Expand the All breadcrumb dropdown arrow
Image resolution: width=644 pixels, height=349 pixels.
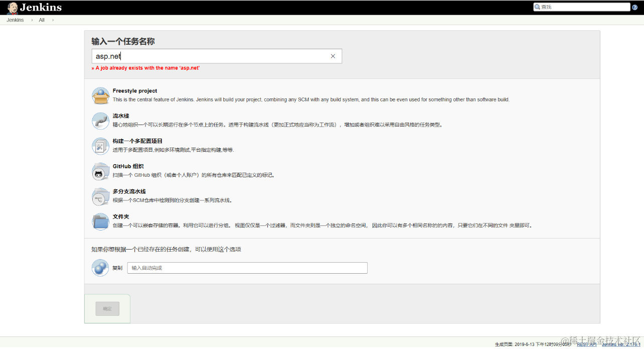(x=53, y=20)
